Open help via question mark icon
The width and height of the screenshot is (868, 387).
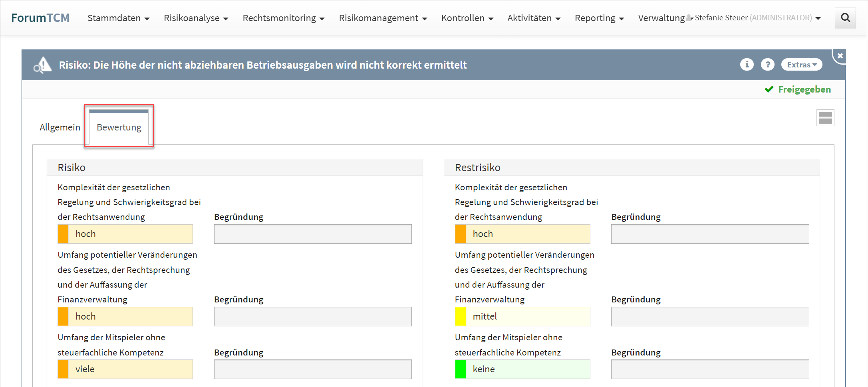coord(767,65)
